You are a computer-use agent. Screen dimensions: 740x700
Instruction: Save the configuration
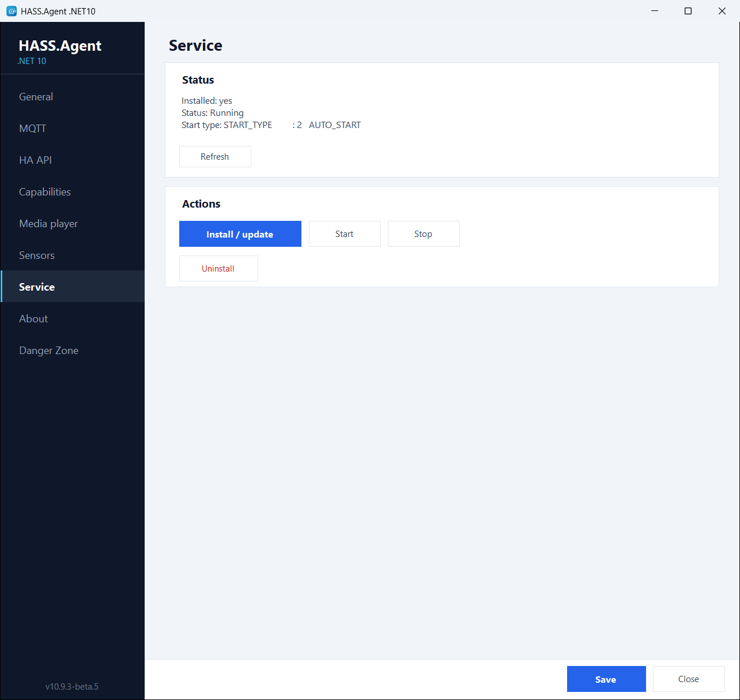606,679
